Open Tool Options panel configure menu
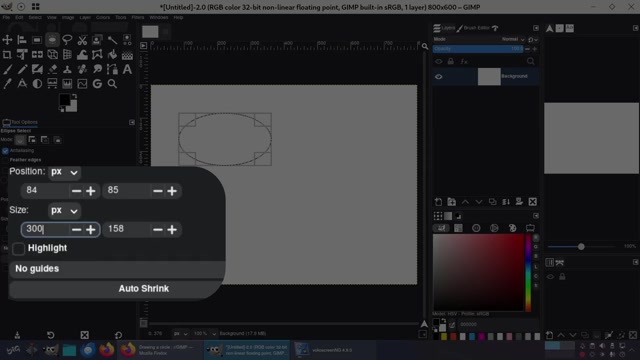This screenshot has height=360, width=640. [132, 122]
